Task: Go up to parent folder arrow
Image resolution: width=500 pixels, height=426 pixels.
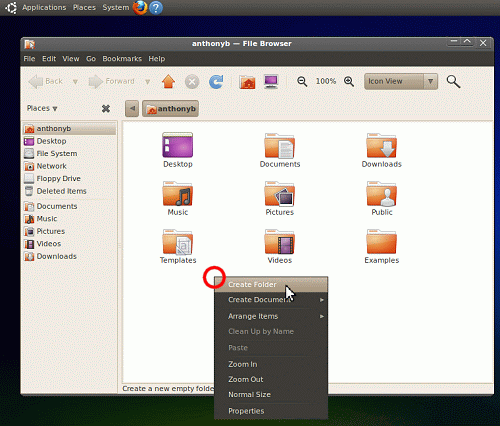Action: (x=168, y=82)
